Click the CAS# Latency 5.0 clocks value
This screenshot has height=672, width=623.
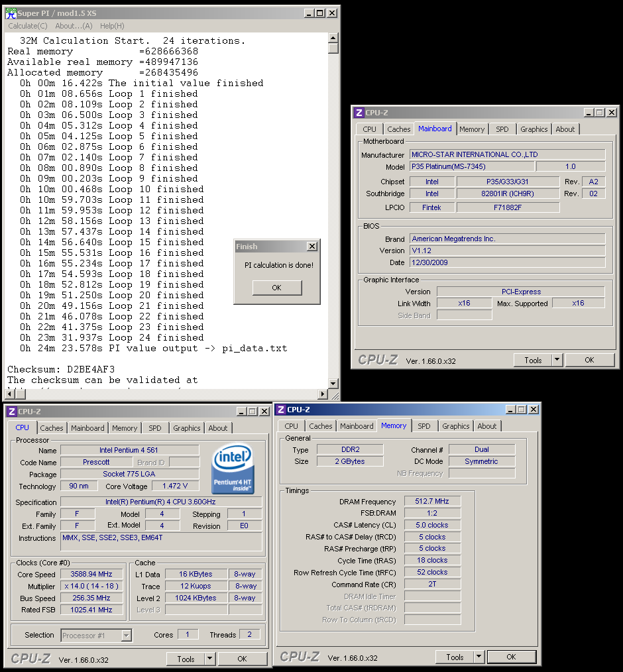pyautogui.click(x=432, y=525)
